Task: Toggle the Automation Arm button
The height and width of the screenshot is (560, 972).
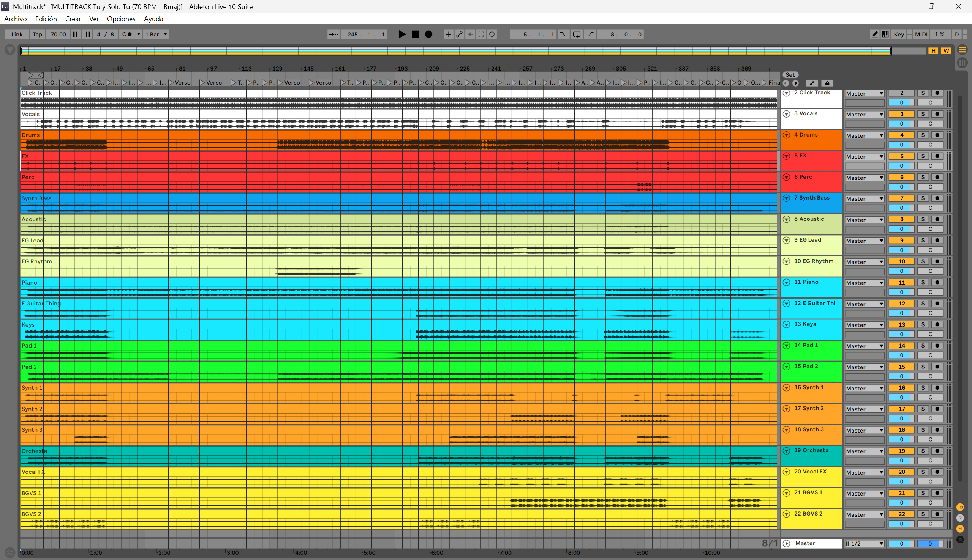Action: 459,34
